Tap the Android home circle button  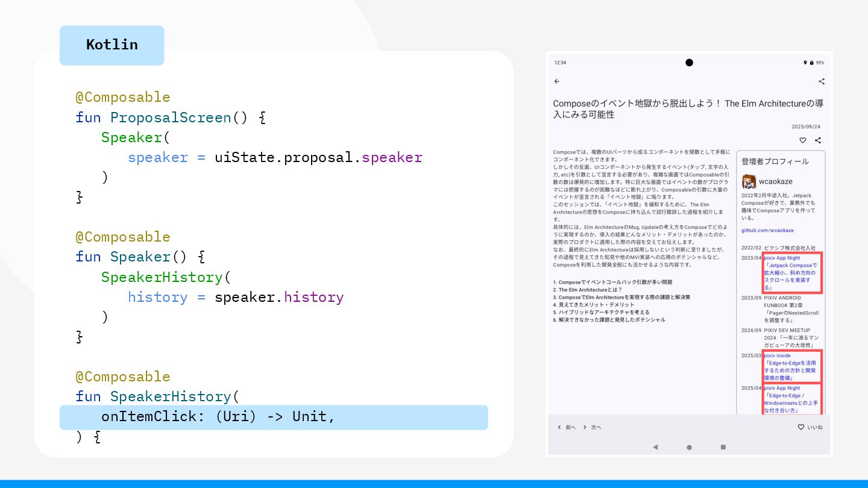click(x=689, y=447)
